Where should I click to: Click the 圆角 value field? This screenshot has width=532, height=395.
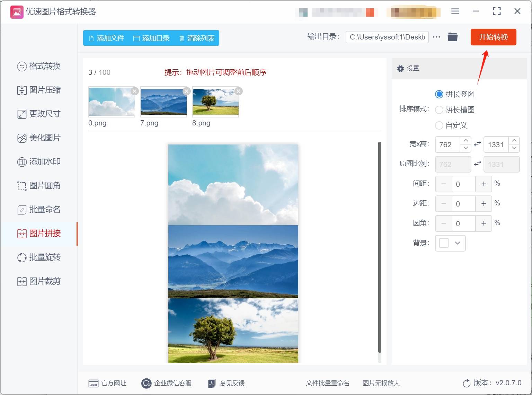tap(464, 223)
